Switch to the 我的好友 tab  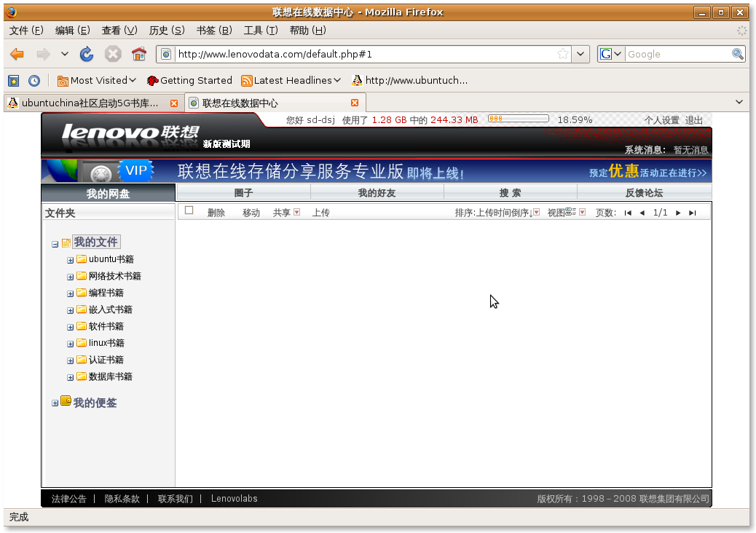coord(377,193)
